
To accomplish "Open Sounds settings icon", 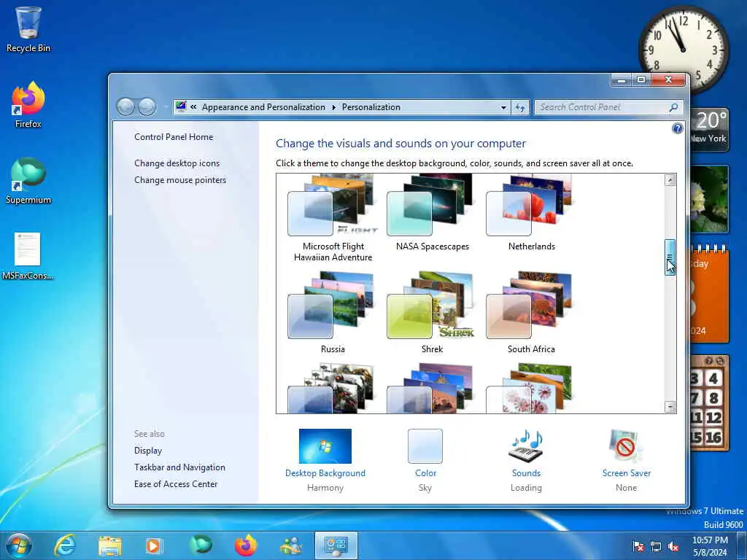I will coord(526,446).
